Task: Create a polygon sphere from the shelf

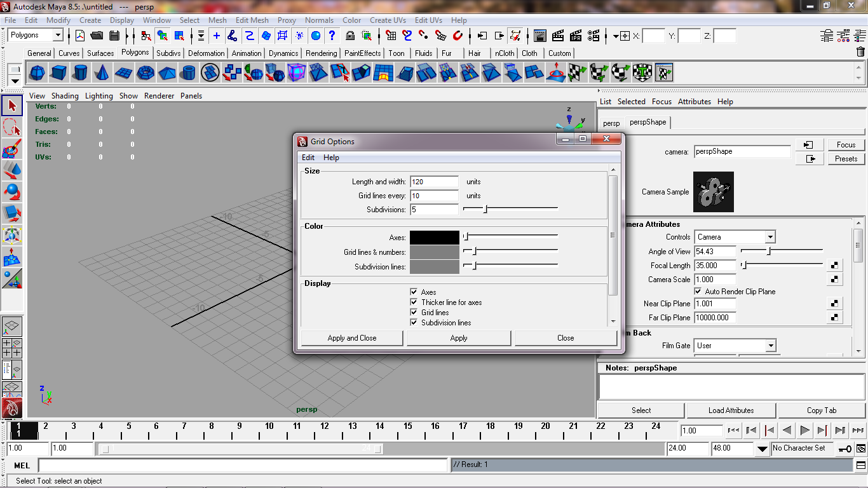Action: [x=38, y=73]
